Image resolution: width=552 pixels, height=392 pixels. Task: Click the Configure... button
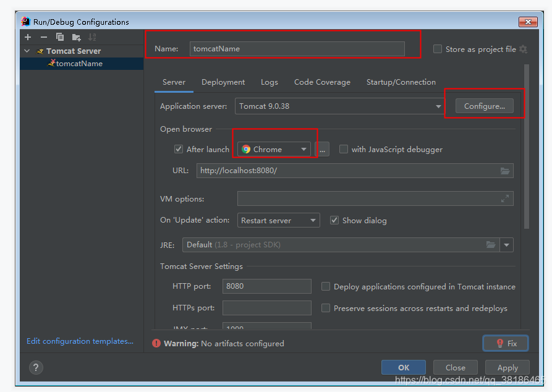pyautogui.click(x=485, y=106)
